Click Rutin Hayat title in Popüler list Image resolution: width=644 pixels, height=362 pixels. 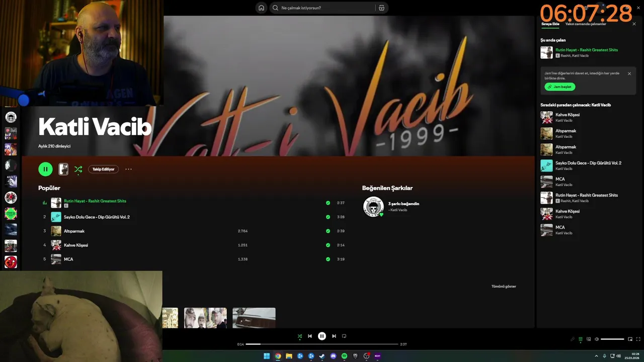(95, 201)
